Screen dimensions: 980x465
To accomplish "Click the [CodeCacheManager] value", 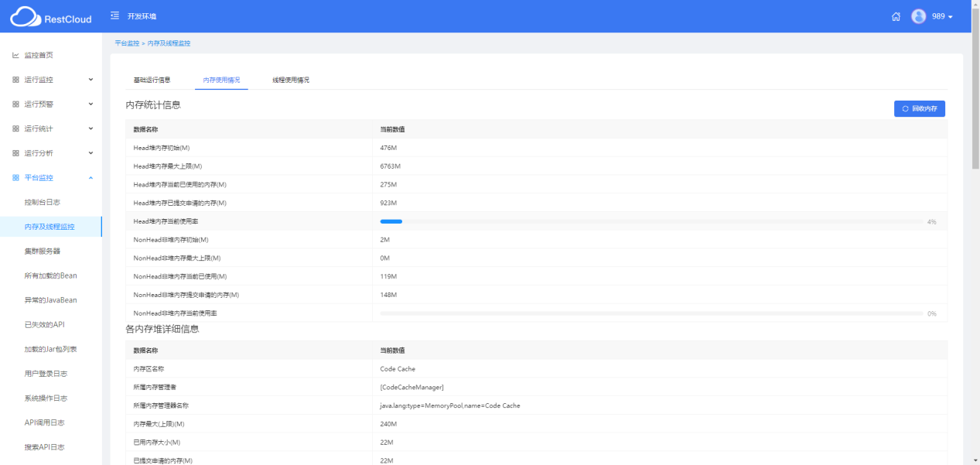I will [x=412, y=387].
